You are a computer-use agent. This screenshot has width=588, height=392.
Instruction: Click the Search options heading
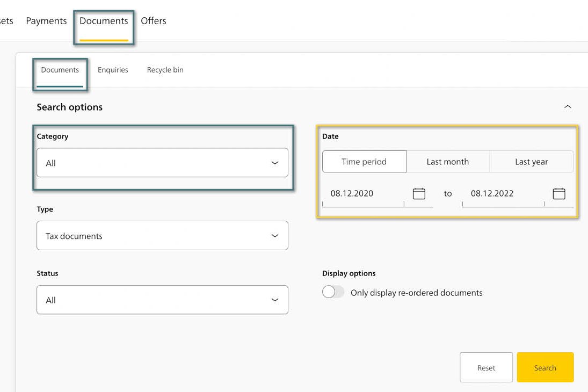click(x=69, y=107)
